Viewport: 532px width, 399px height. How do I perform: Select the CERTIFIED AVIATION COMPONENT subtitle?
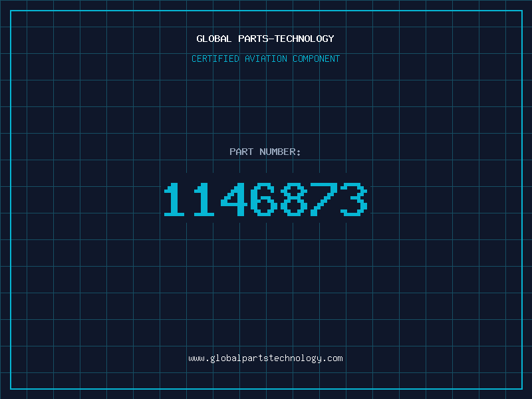[265, 59]
